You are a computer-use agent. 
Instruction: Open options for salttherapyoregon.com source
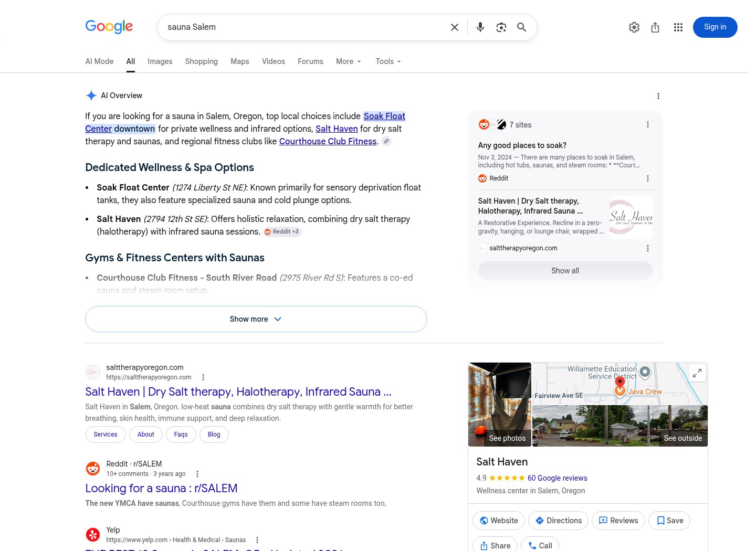click(648, 248)
